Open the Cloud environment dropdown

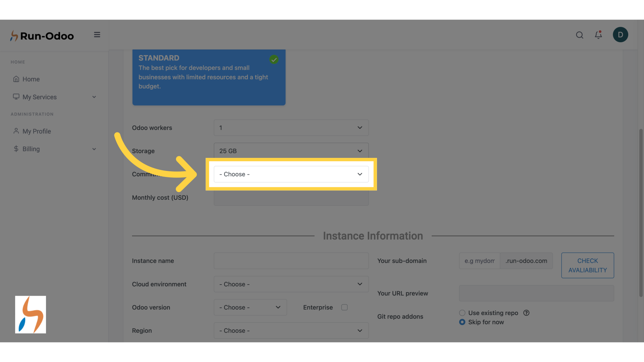pyautogui.click(x=291, y=284)
